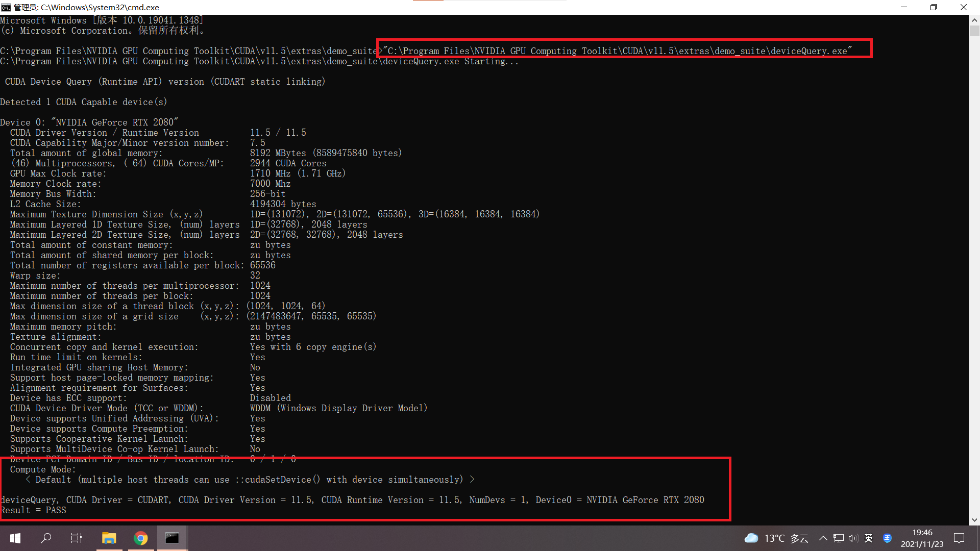The width and height of the screenshot is (980, 551).
Task: Click 'Memory Bus Width:' label
Action: pyautogui.click(x=53, y=194)
